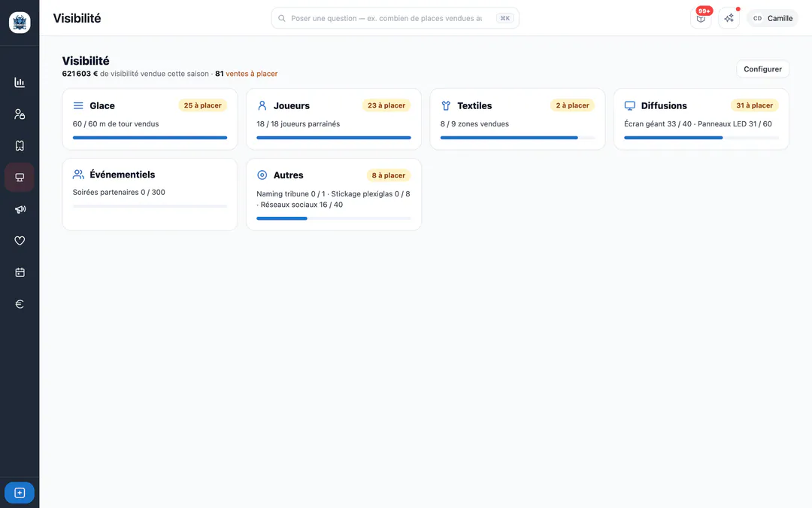Click the Glace lines icon

78,106
